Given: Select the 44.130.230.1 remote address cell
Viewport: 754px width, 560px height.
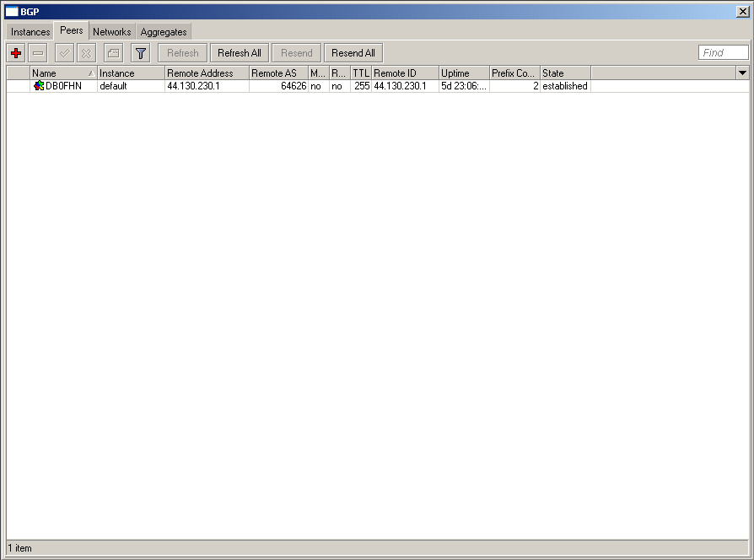Looking at the screenshot, I should pos(206,86).
